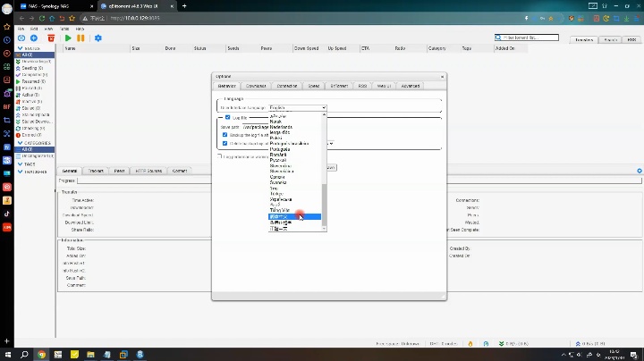Image resolution: width=644 pixels, height=361 pixels.
Task: Click the TikTok icon in browser sidebar
Action: [7, 214]
